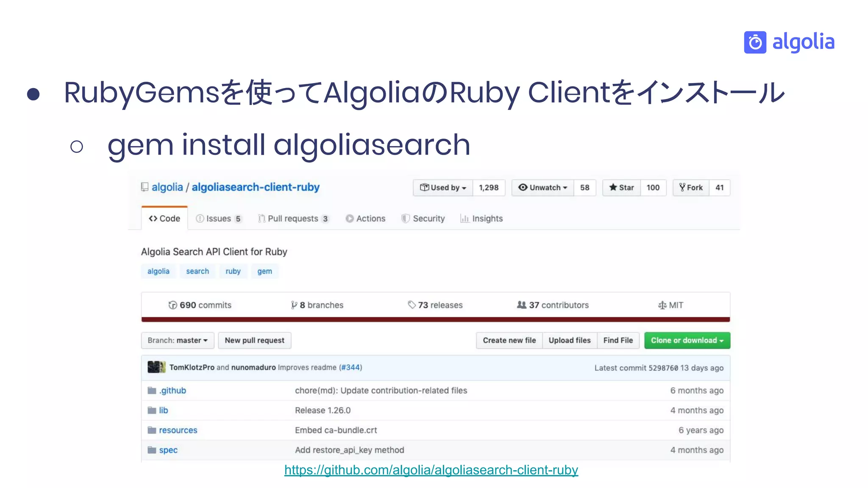This screenshot has height=488, width=868.
Task: Click Create new file button
Action: 509,341
